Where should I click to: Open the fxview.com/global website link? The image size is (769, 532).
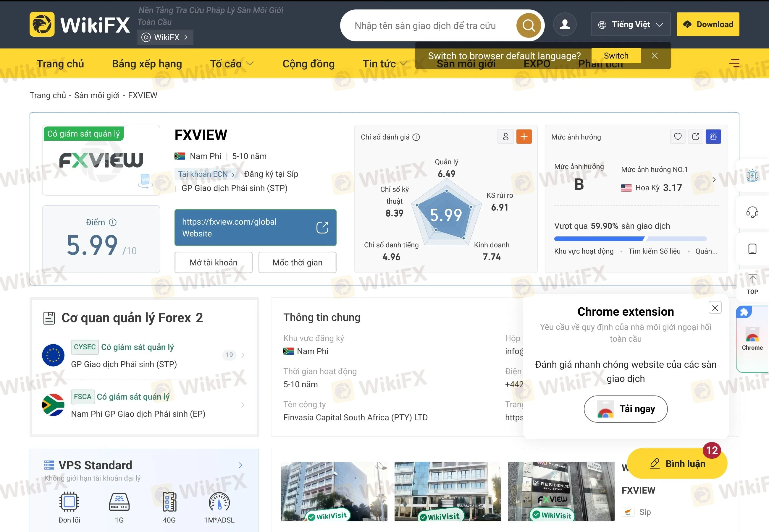tap(255, 228)
